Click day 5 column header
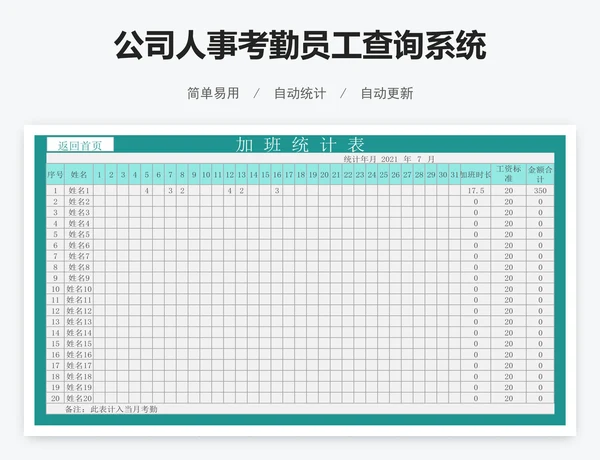The image size is (600, 460). pyautogui.click(x=147, y=175)
